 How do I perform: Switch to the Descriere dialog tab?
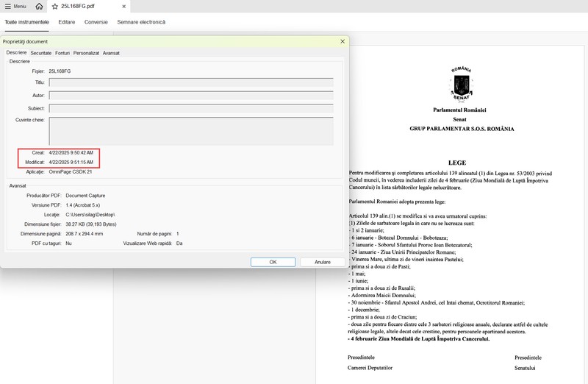coord(16,52)
